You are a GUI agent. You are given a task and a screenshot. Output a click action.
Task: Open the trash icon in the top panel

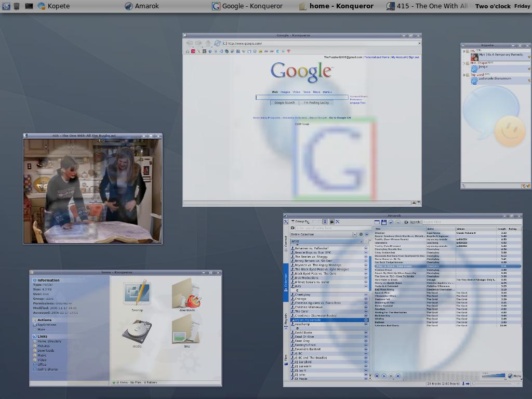tap(17, 6)
